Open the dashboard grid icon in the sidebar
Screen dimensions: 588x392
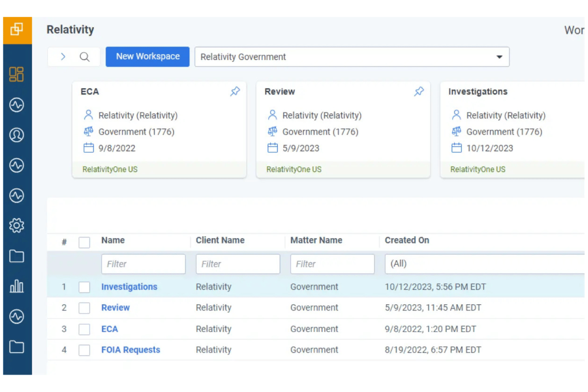tap(17, 74)
